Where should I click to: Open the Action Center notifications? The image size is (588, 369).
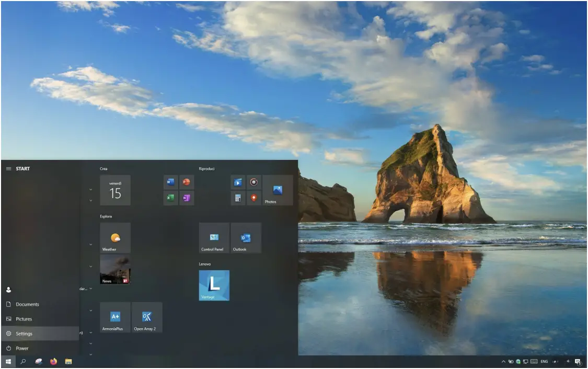coord(578,362)
